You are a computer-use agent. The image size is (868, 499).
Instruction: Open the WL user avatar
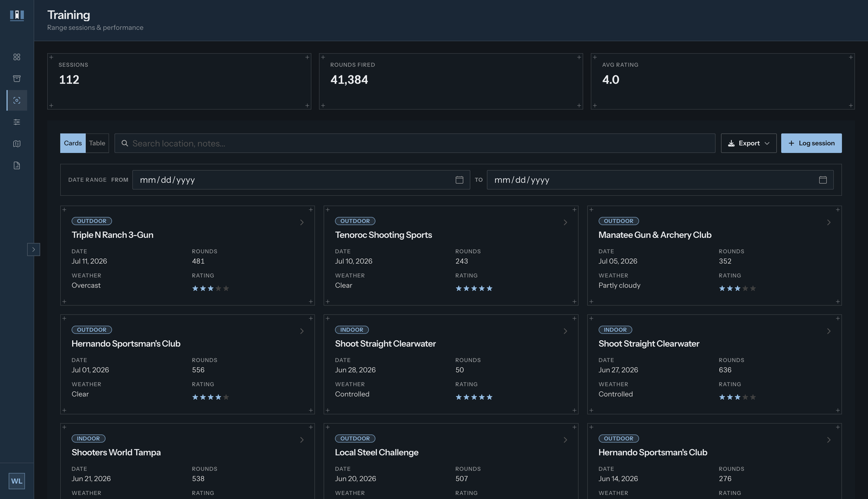17,481
